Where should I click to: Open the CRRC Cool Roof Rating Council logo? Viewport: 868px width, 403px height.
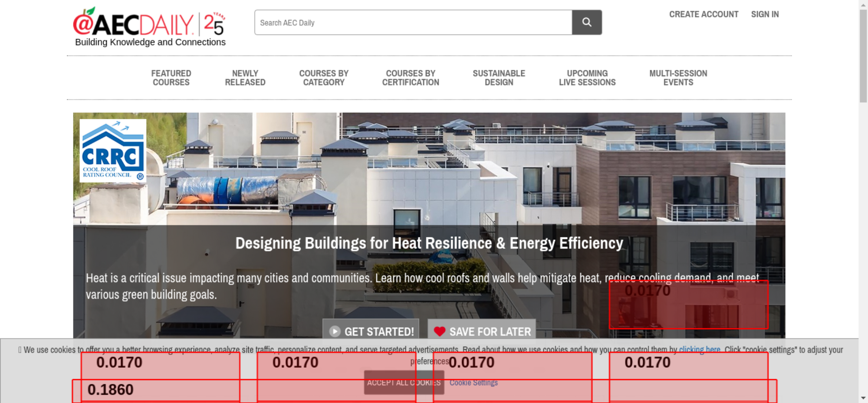click(113, 151)
